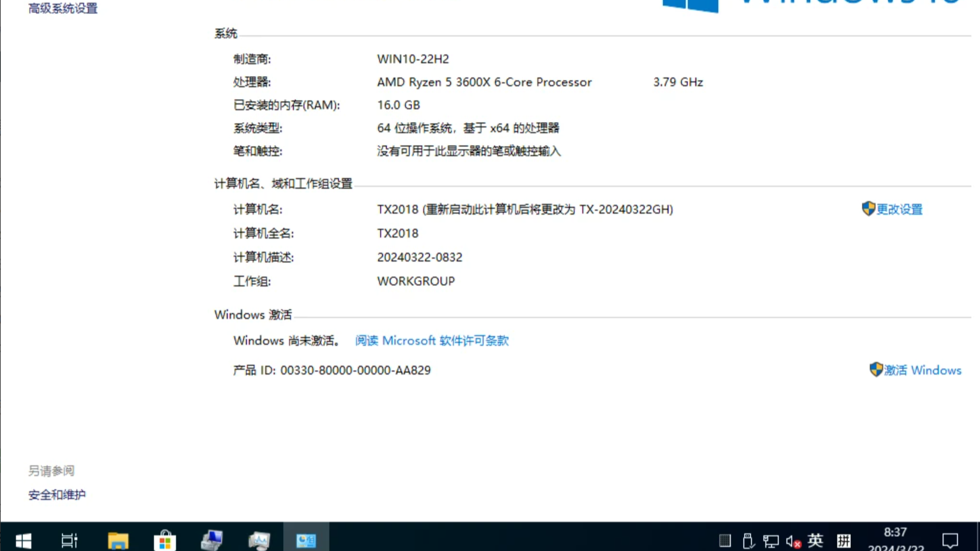The width and height of the screenshot is (980, 551).
Task: Open Action Center notification icon
Action: pos(951,540)
